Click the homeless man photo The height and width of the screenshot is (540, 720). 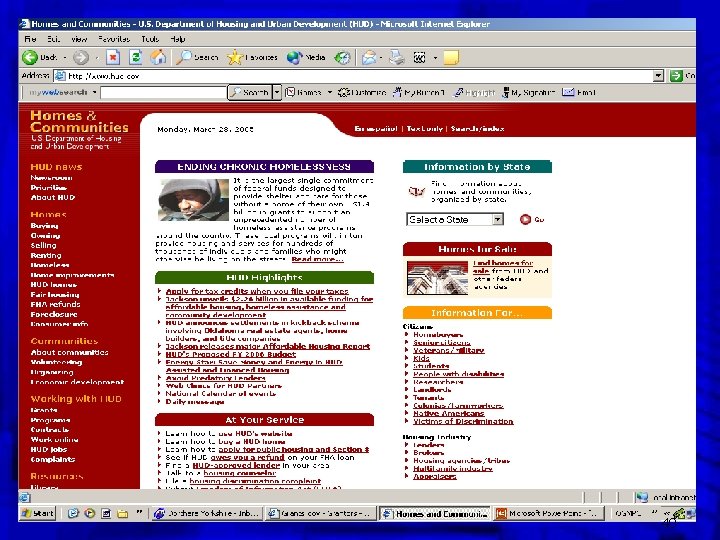point(193,199)
